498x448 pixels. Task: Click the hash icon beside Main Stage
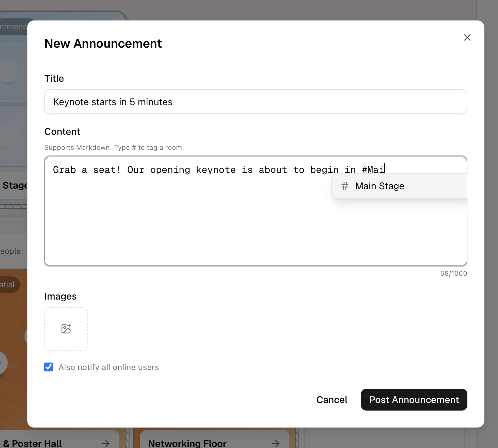(345, 186)
